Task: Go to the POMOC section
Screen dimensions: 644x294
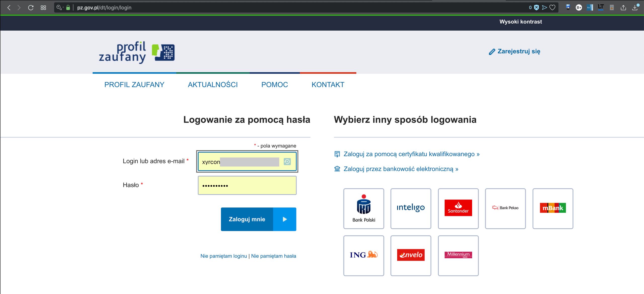Action: click(x=274, y=85)
